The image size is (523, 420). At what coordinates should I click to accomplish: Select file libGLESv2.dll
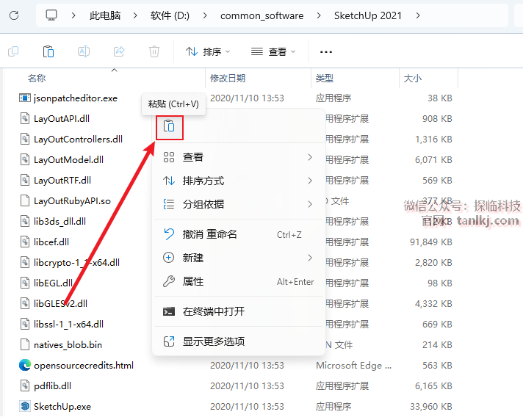[x=60, y=304]
